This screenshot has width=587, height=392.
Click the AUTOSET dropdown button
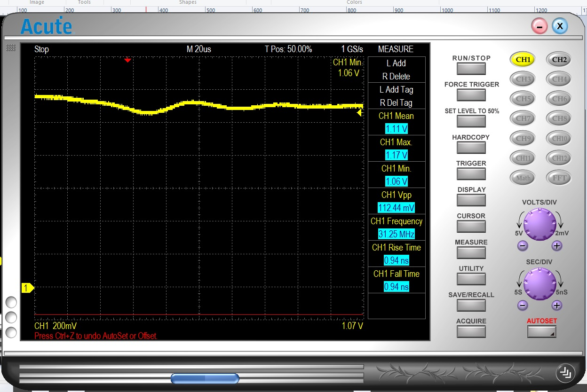[541, 332]
